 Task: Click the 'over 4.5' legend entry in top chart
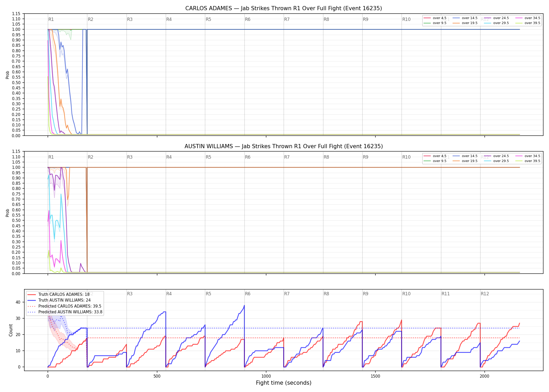click(x=435, y=18)
